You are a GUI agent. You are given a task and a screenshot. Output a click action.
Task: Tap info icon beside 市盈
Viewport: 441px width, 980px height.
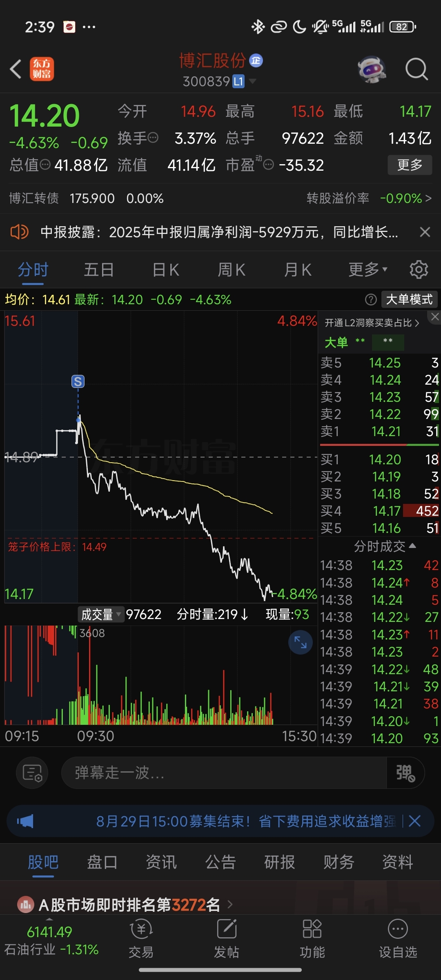tap(268, 165)
